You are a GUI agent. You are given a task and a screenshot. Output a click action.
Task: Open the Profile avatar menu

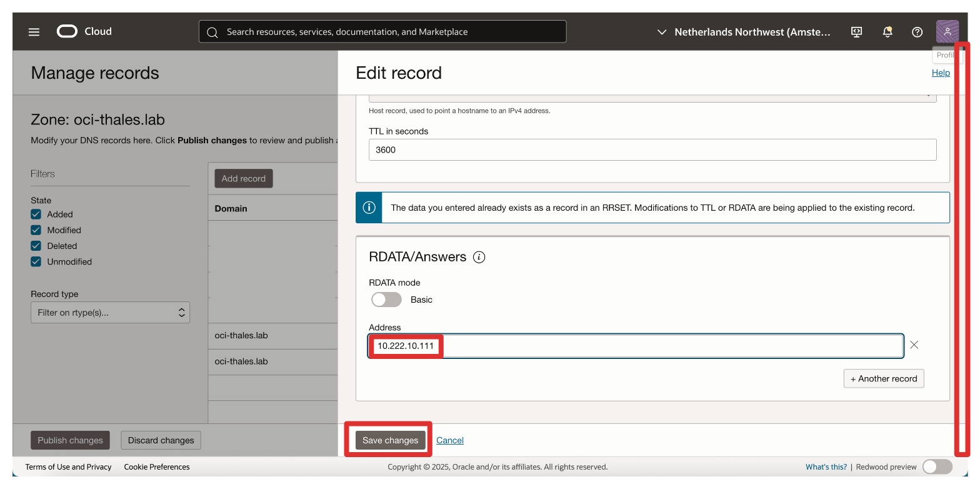tap(947, 32)
